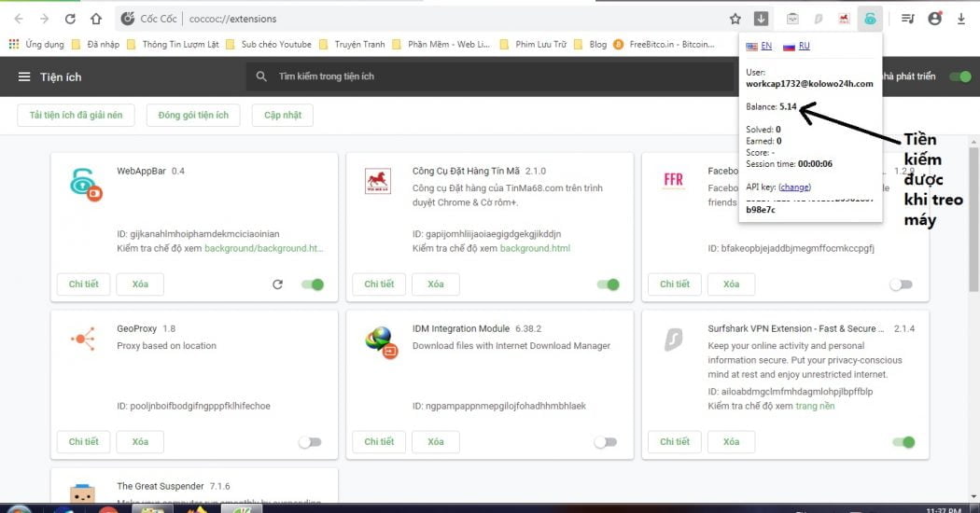Click the search magnifier icon in extensions bar
Image resolution: width=980 pixels, height=513 pixels.
261,76
